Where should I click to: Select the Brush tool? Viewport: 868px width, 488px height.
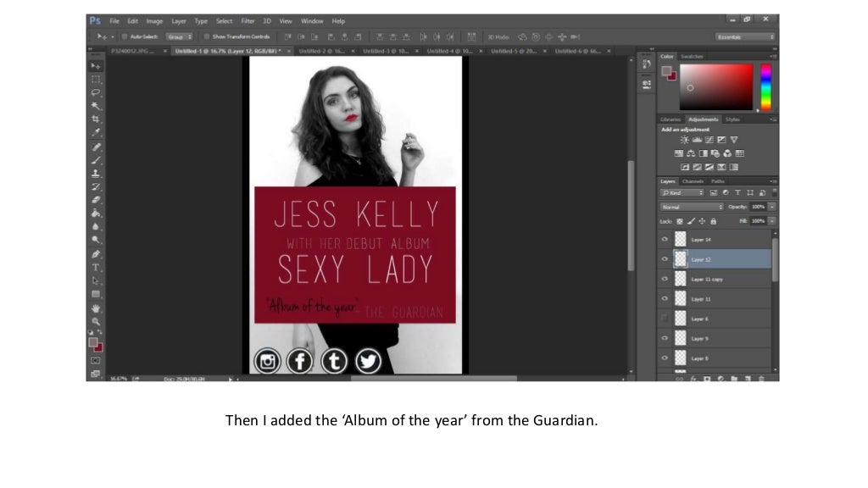96,160
